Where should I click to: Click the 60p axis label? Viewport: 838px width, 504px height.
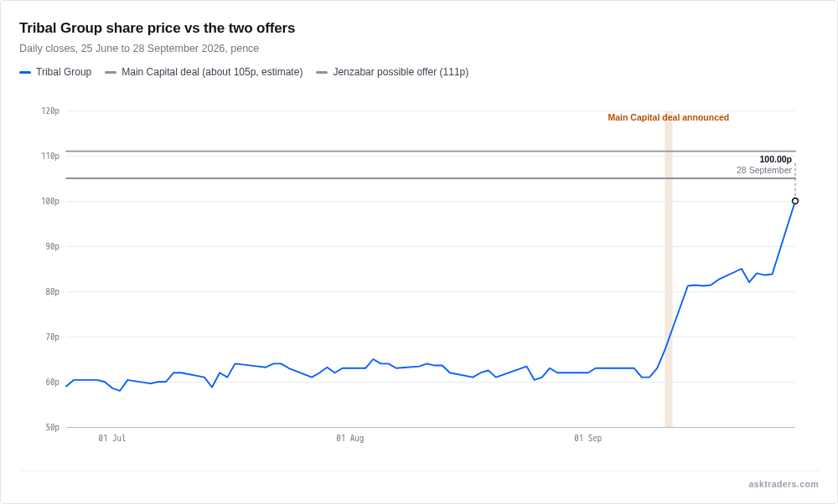pos(52,383)
